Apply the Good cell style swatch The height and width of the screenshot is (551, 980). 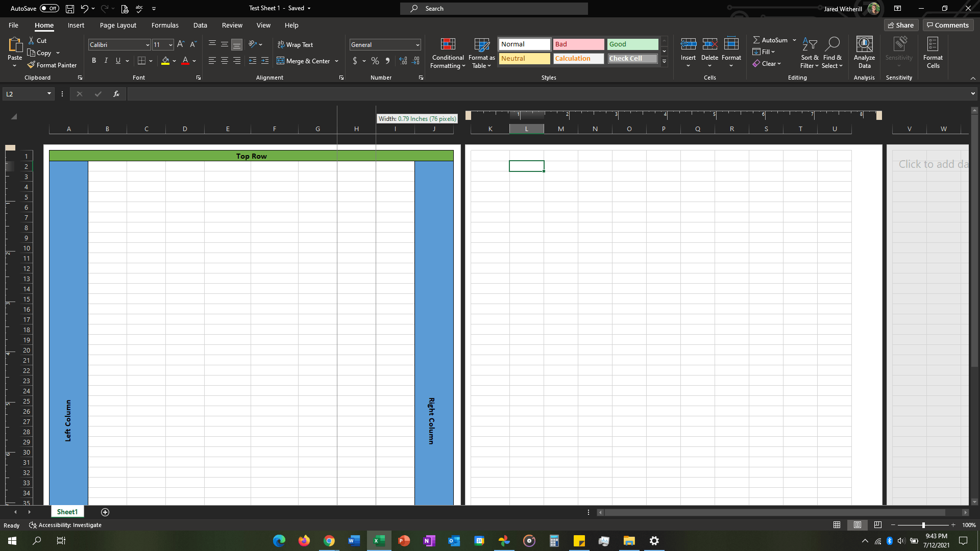pyautogui.click(x=632, y=44)
